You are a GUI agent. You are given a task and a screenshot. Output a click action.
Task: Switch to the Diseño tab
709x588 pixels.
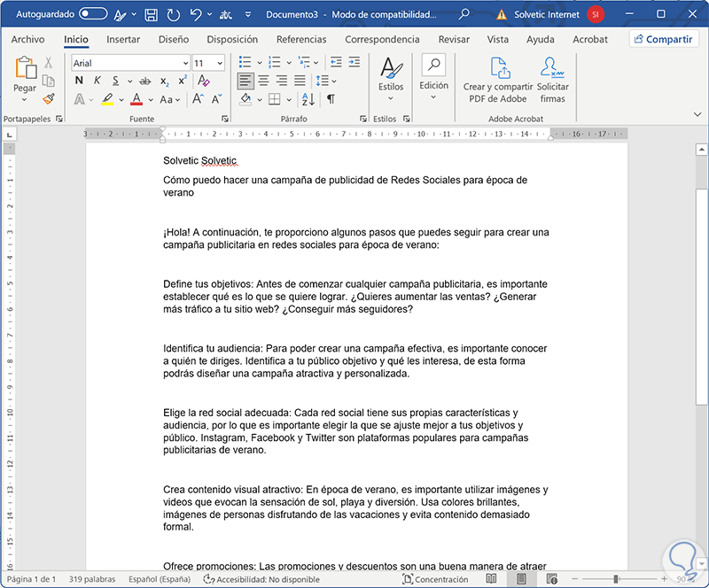(x=174, y=39)
